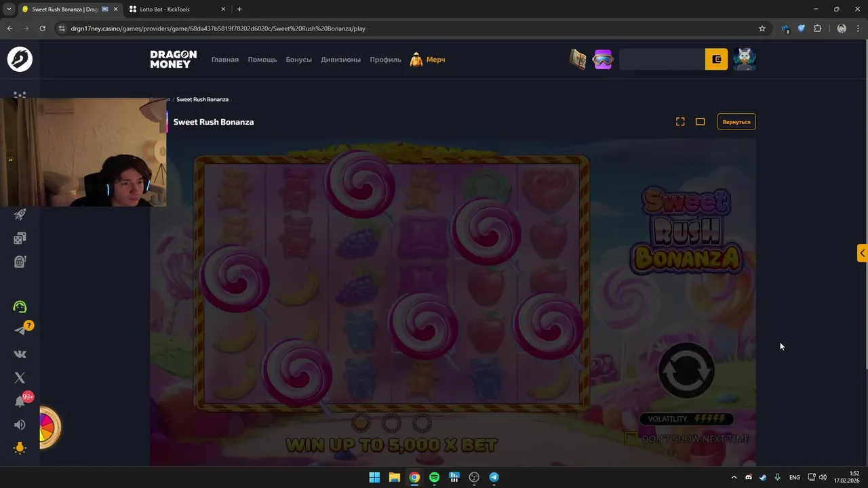Viewport: 868px width, 488px height.
Task: Open system volume tray icon
Action: (x=823, y=477)
